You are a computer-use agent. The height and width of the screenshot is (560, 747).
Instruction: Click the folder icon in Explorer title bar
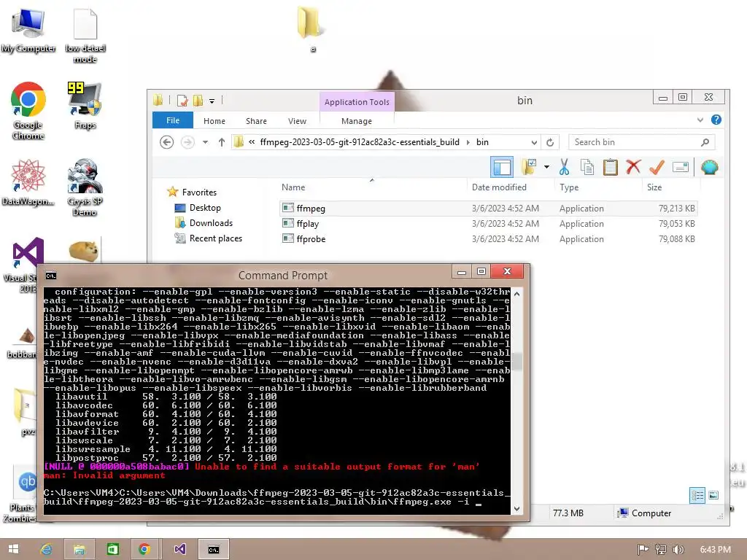158,100
